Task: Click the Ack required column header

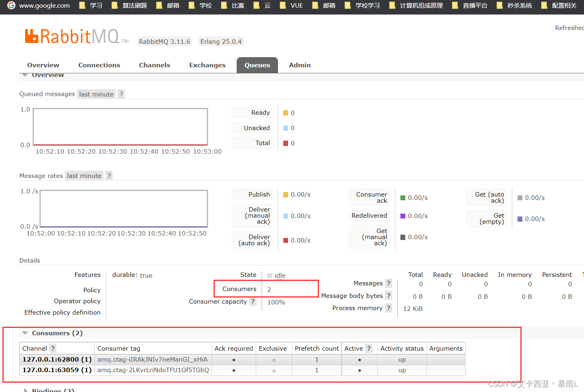Action: 234,349
